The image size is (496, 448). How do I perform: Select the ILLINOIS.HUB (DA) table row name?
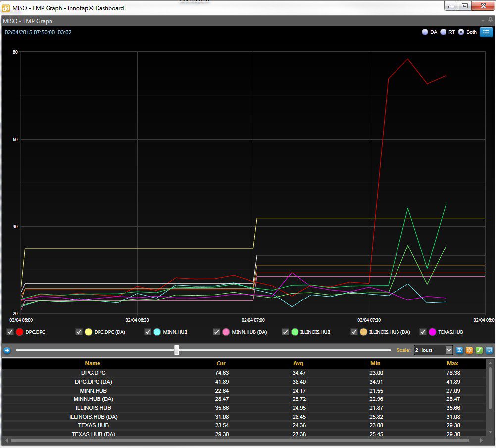point(94,417)
